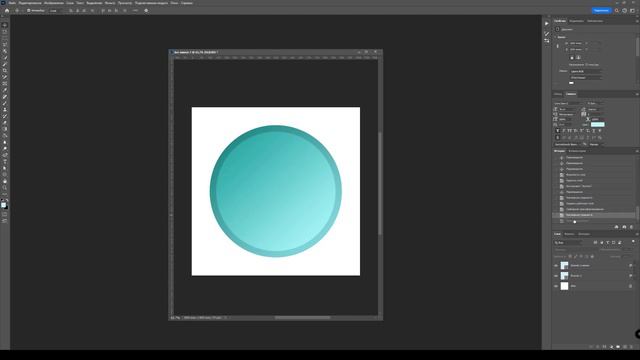Toggle the Auto-Select checkbox in options bar
Image resolution: width=640 pixels, height=360 pixels.
[x=29, y=11]
